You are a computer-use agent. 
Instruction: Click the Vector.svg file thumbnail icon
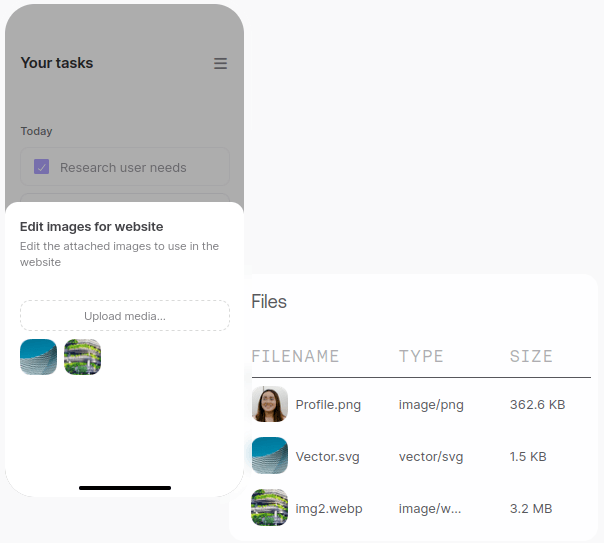(x=270, y=456)
